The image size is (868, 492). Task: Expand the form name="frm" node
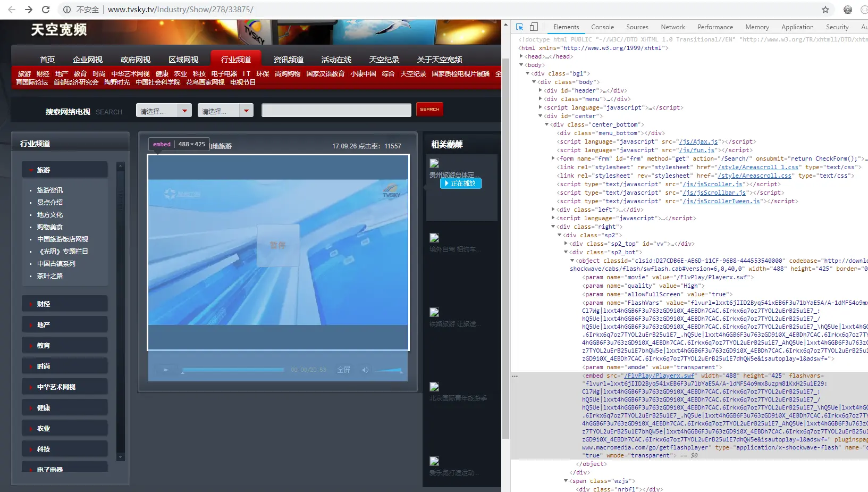point(553,159)
